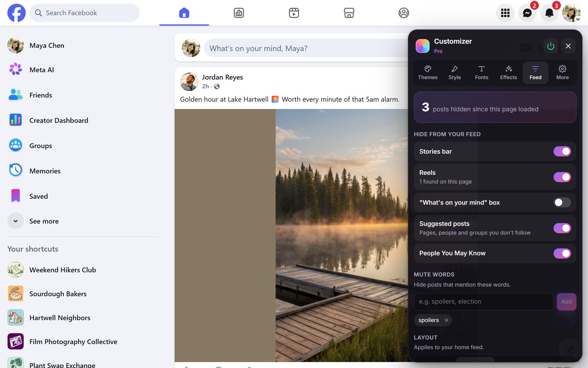Open Creator Dashboard in sidebar
This screenshot has width=588, height=368.
(83, 120)
